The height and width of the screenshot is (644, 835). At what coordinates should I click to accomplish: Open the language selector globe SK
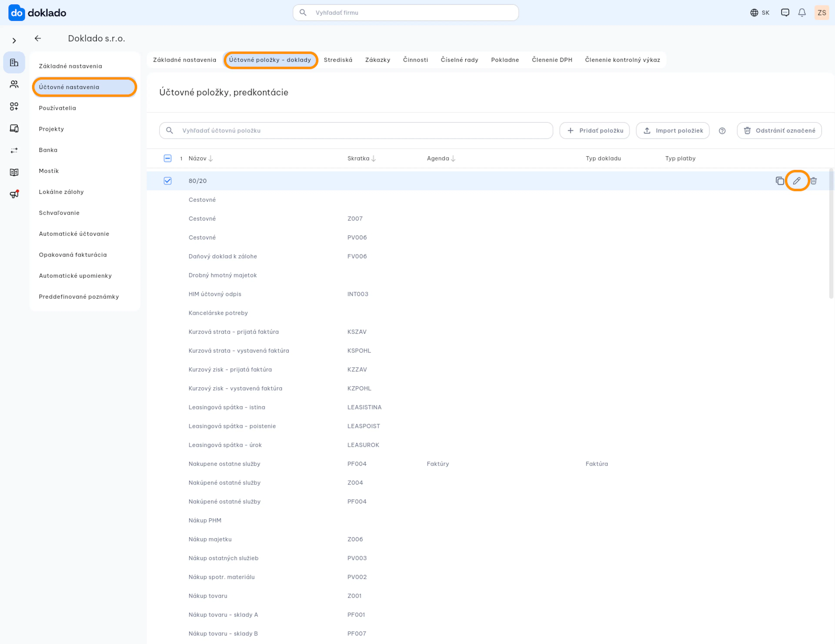click(760, 13)
